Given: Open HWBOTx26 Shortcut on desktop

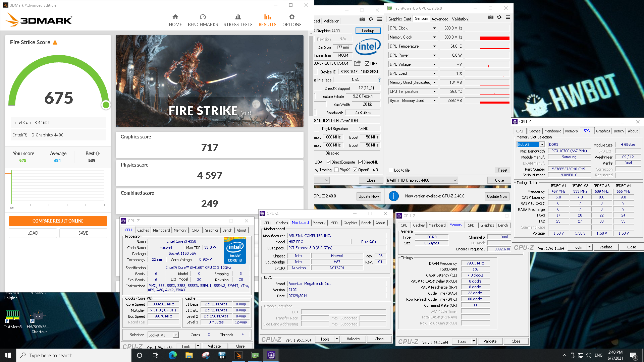Looking at the screenshot, I should point(38,322).
